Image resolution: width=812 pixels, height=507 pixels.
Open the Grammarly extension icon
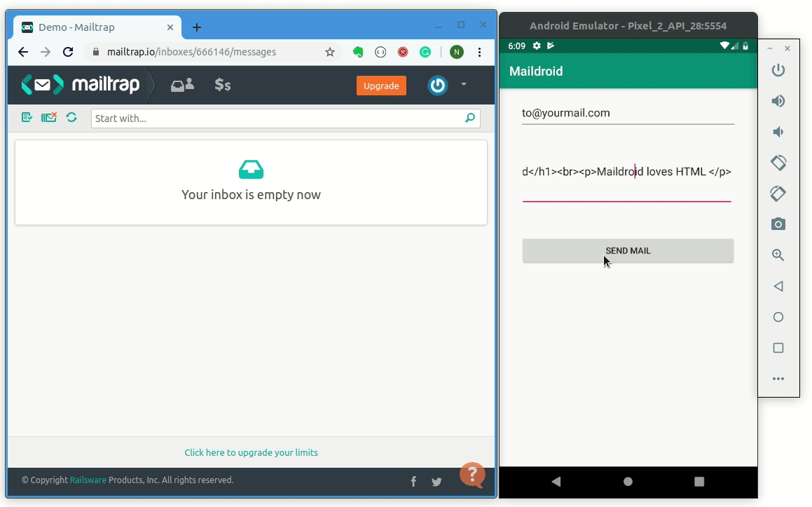425,52
